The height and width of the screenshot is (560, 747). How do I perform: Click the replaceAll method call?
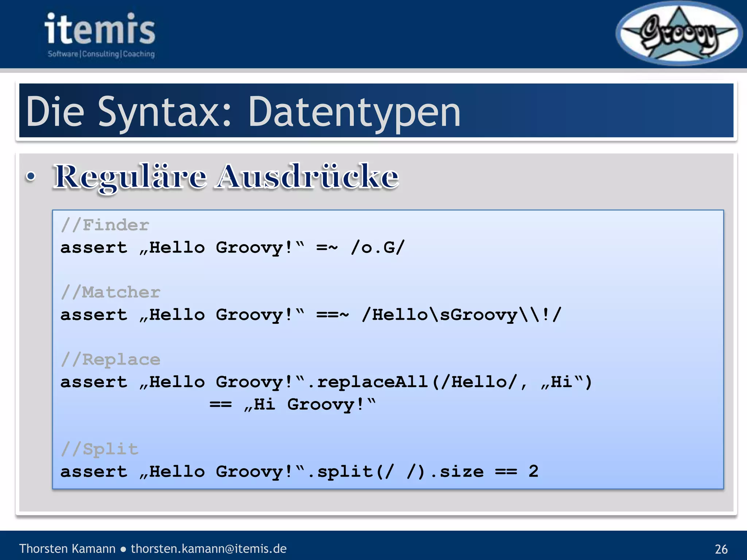tap(372, 382)
